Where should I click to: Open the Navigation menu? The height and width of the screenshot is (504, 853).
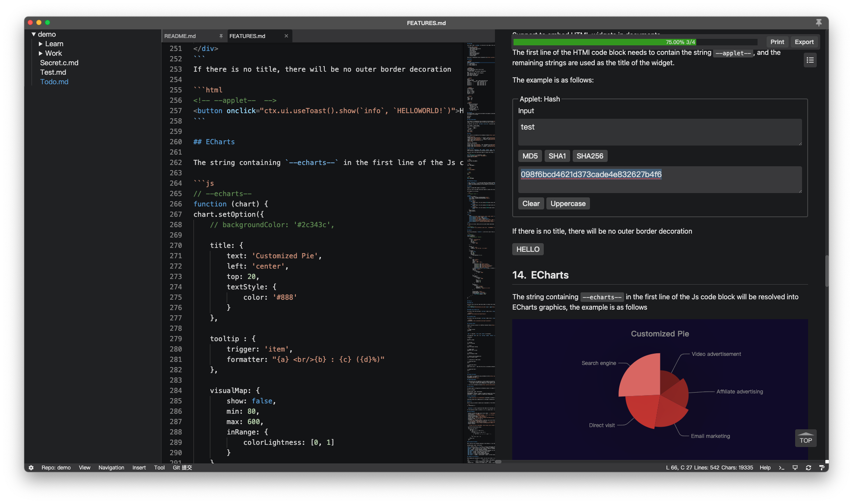tap(111, 468)
